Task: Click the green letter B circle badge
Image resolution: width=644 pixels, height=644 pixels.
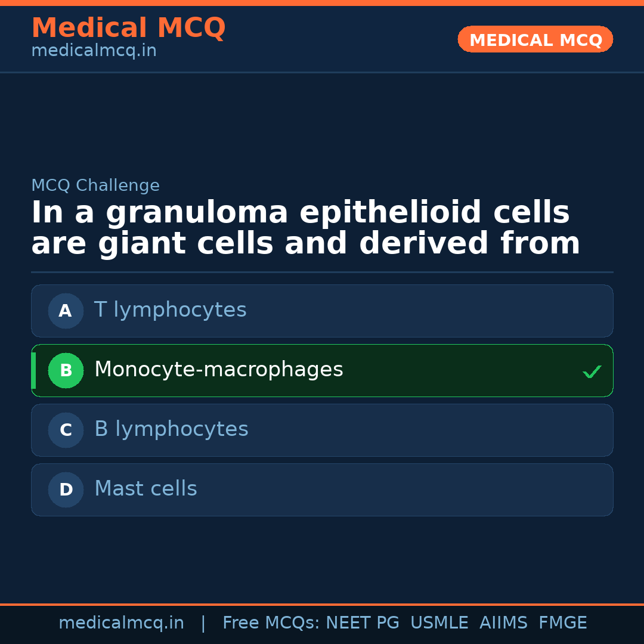Action: click(x=66, y=370)
